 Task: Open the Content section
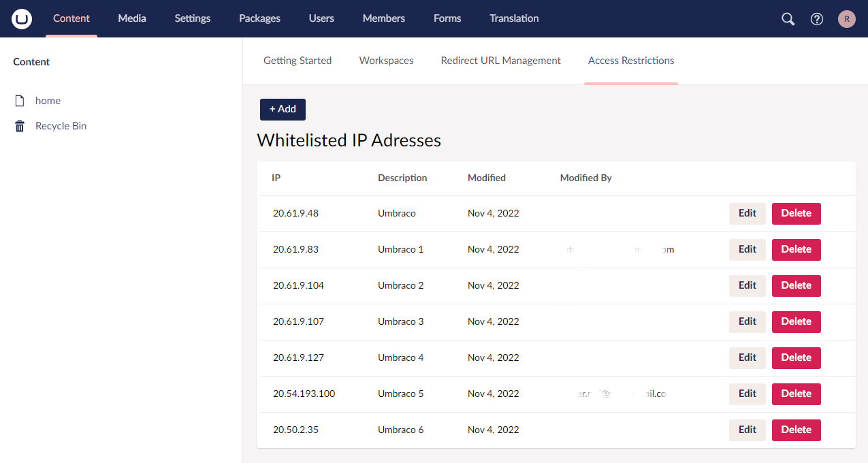click(71, 18)
